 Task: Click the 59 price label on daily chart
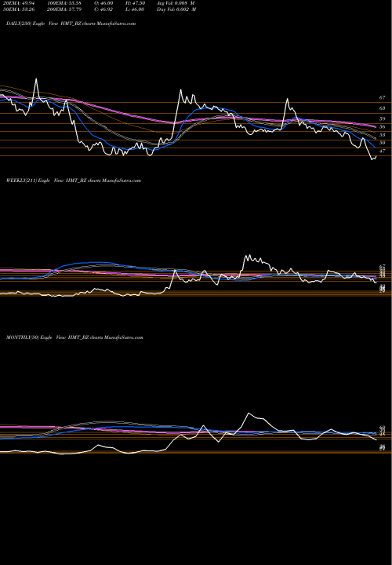pos(383,118)
